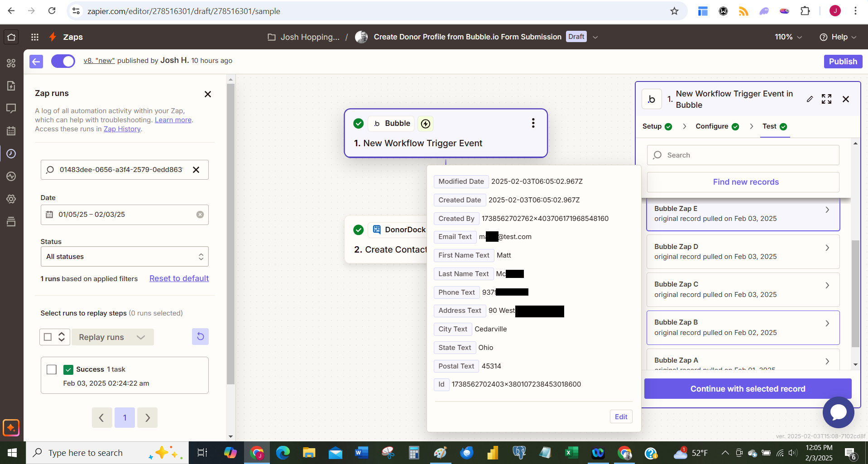The width and height of the screenshot is (868, 464).
Task: Switch to the Test tab
Action: tap(775, 126)
